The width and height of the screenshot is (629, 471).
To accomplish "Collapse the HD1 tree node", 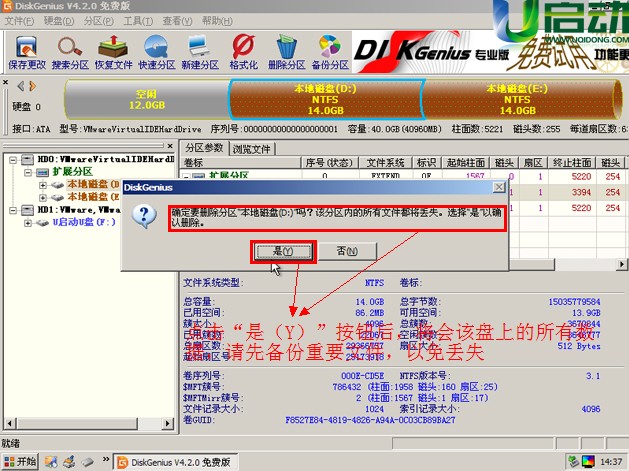I will click(x=13, y=210).
